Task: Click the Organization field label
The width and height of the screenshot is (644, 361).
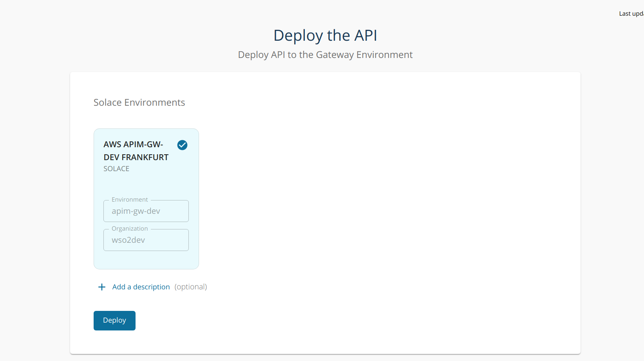Action: point(130,228)
